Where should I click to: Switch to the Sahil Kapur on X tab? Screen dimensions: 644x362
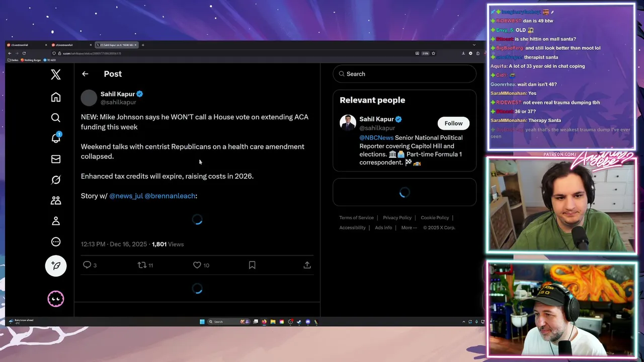click(x=117, y=45)
